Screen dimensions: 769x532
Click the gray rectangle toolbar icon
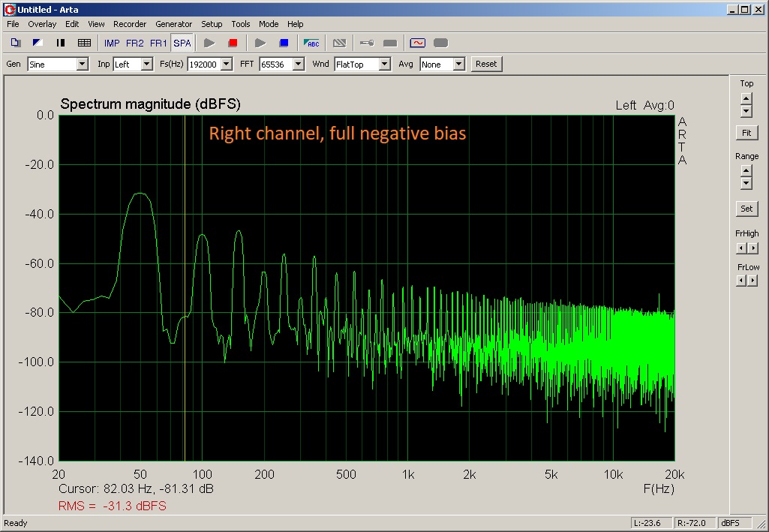click(390, 44)
